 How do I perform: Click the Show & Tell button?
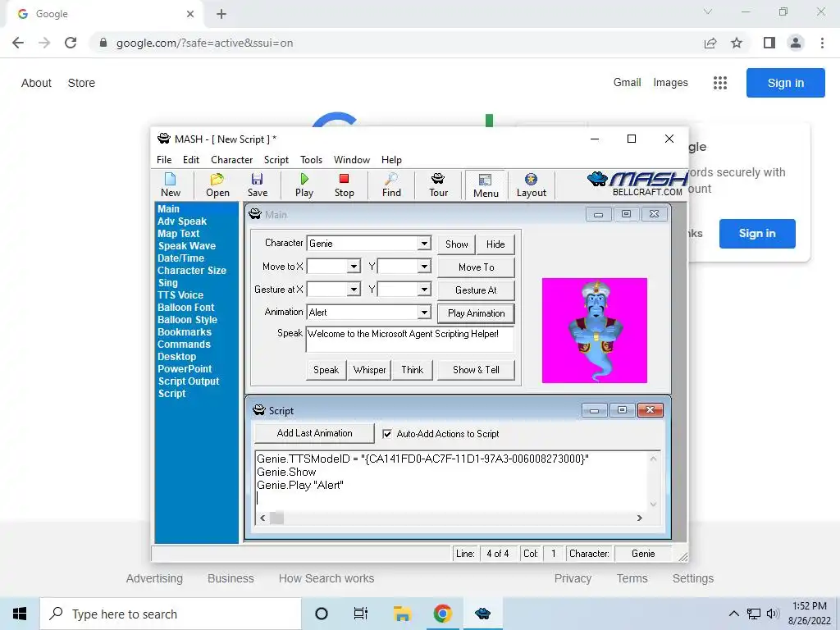(x=476, y=370)
